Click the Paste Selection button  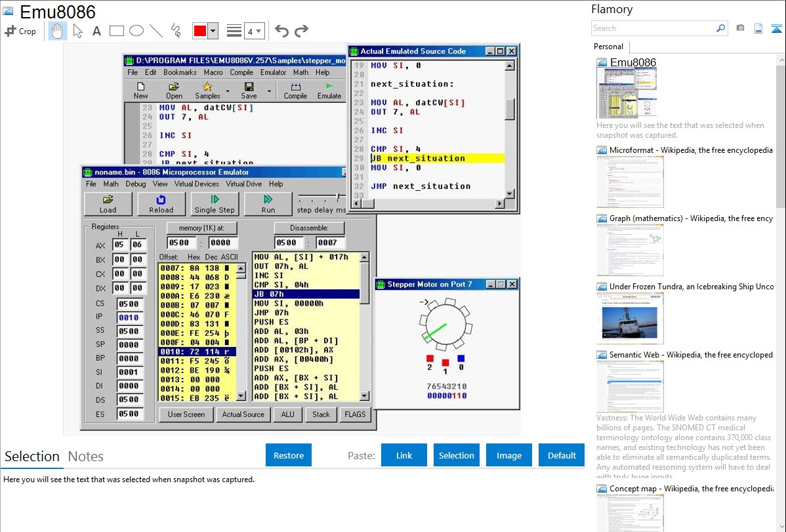click(x=456, y=455)
